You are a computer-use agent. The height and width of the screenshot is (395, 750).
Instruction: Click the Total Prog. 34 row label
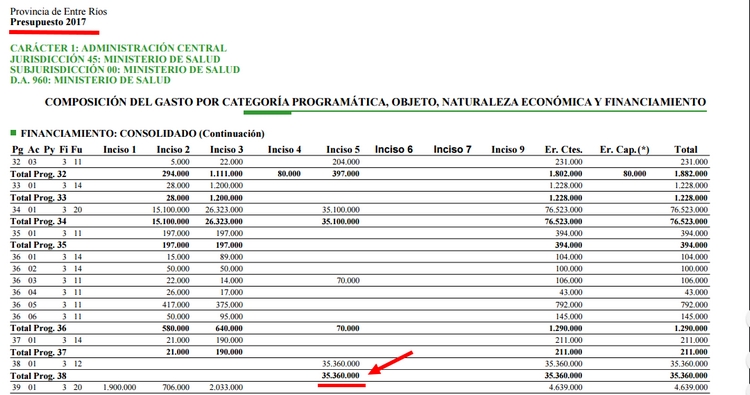[38, 221]
